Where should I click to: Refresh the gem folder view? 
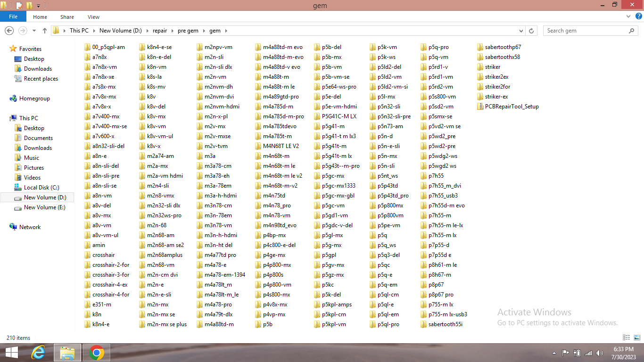[x=531, y=31]
